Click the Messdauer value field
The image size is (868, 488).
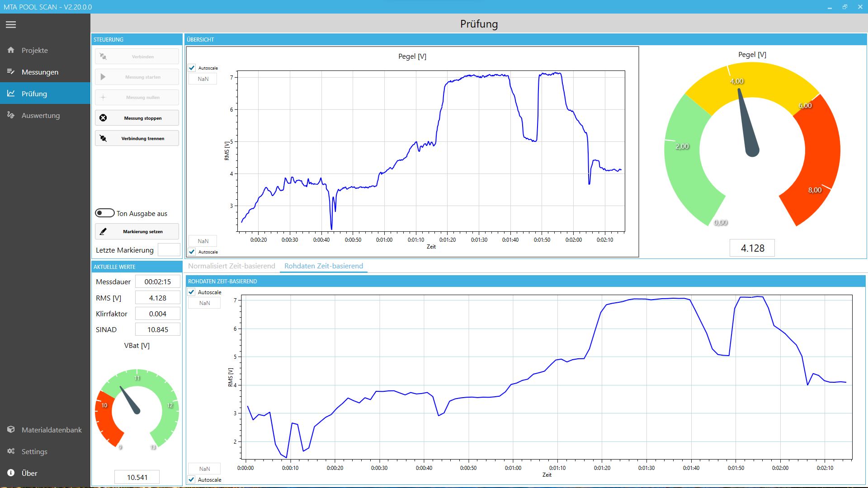(157, 282)
